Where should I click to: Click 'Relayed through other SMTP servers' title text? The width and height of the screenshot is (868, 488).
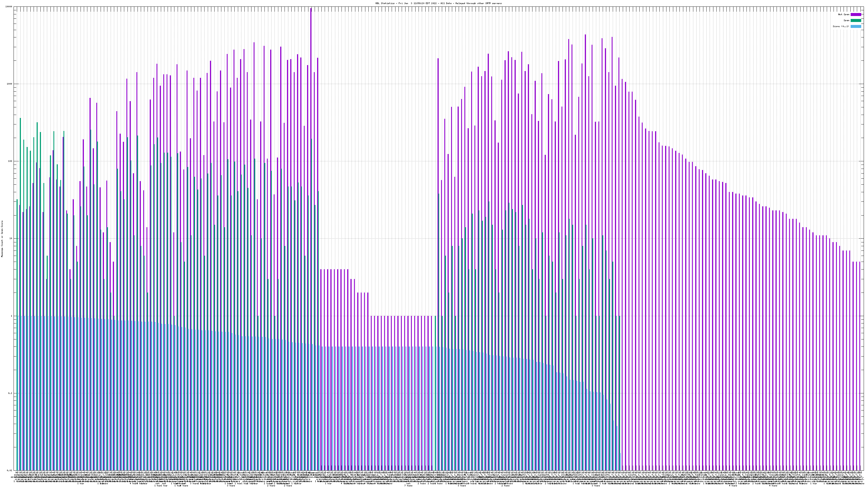478,3
